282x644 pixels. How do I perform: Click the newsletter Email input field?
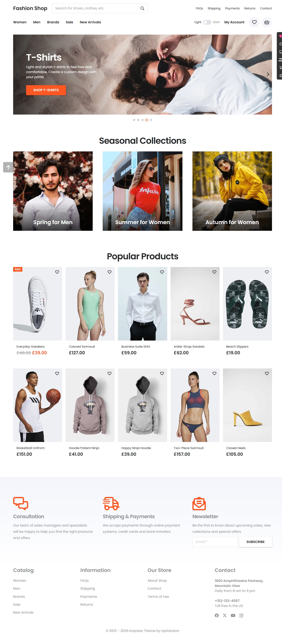215,542
